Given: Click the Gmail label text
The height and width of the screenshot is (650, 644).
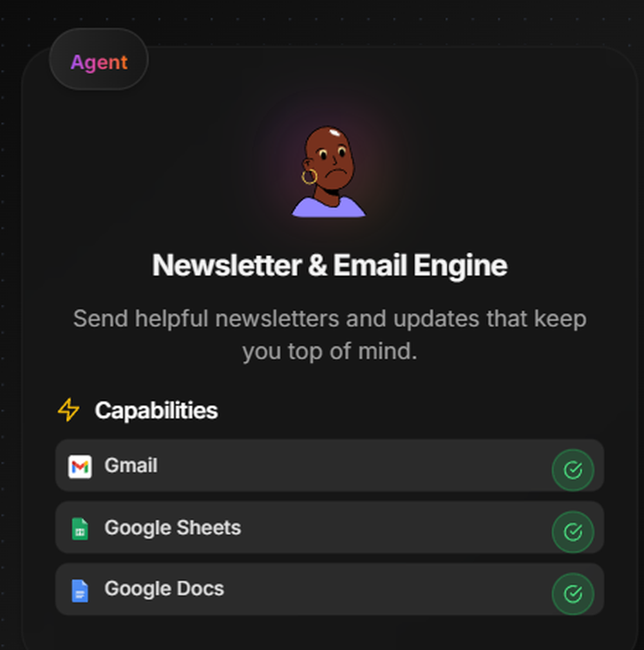Looking at the screenshot, I should pyautogui.click(x=131, y=465).
